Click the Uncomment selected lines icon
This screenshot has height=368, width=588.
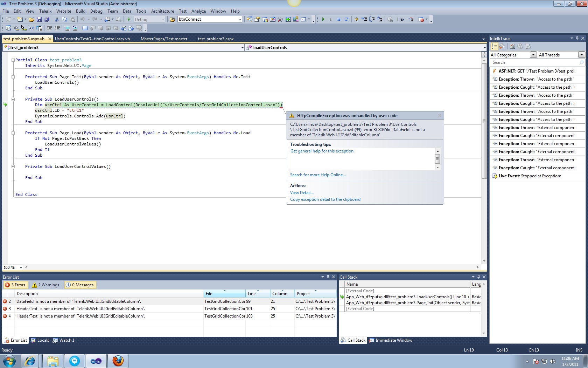pyautogui.click(x=75, y=28)
